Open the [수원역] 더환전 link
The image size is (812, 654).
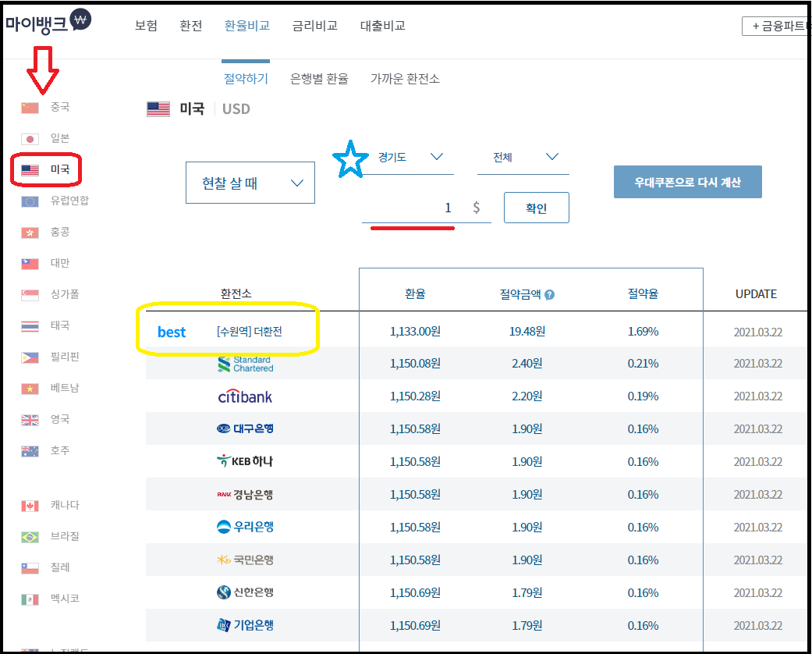pos(249,332)
